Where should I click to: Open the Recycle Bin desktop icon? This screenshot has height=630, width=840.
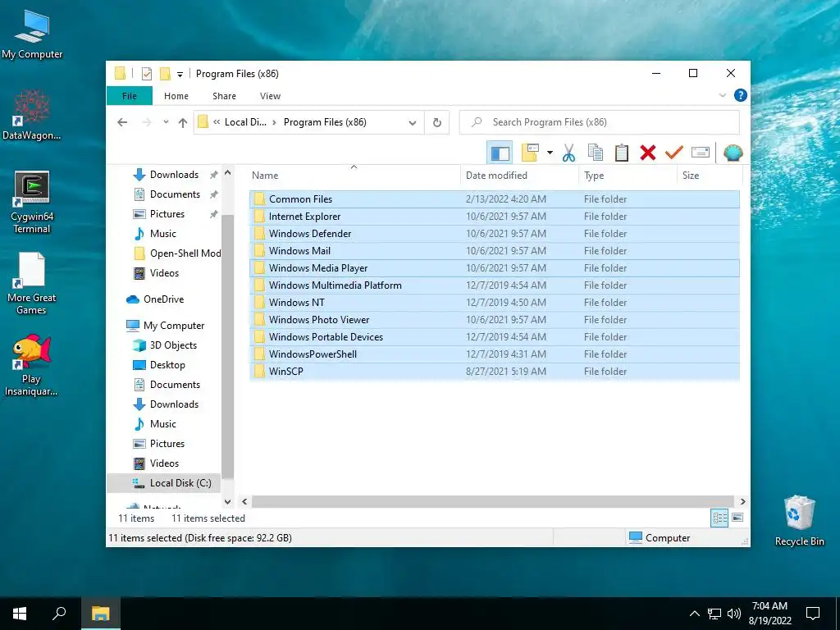coord(799,521)
